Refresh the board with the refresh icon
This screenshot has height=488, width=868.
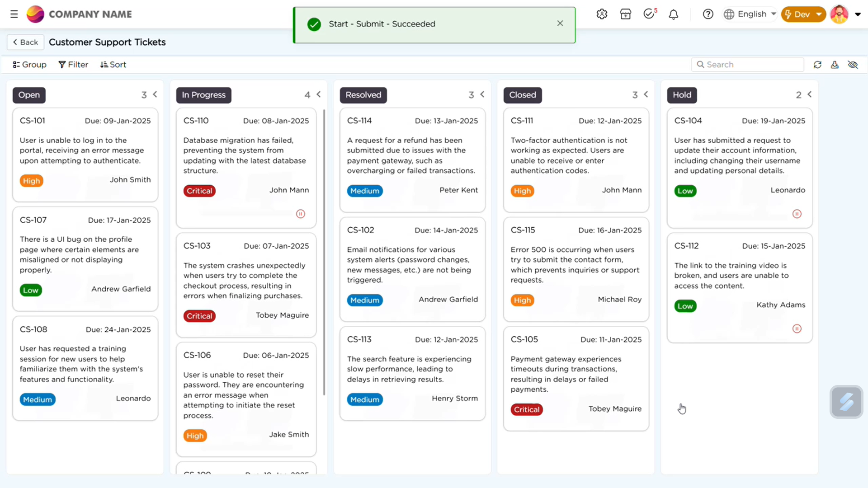[x=818, y=65]
